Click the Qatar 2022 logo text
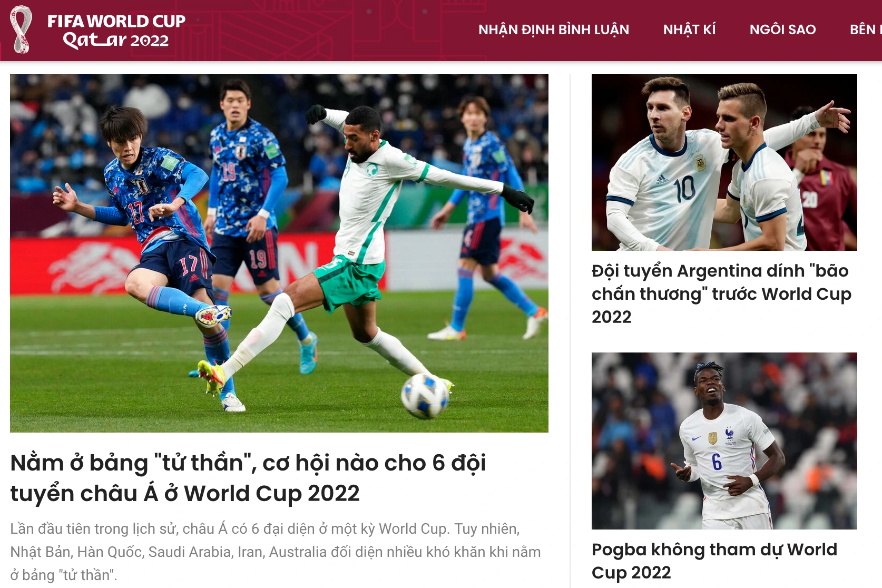Screen dimensions: 882x588 (x=116, y=40)
